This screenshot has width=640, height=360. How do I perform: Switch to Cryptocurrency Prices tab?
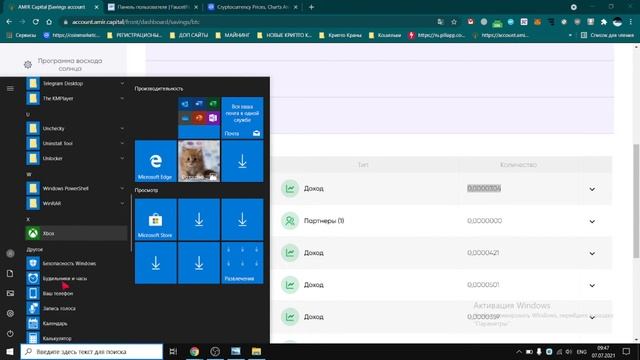[253, 7]
